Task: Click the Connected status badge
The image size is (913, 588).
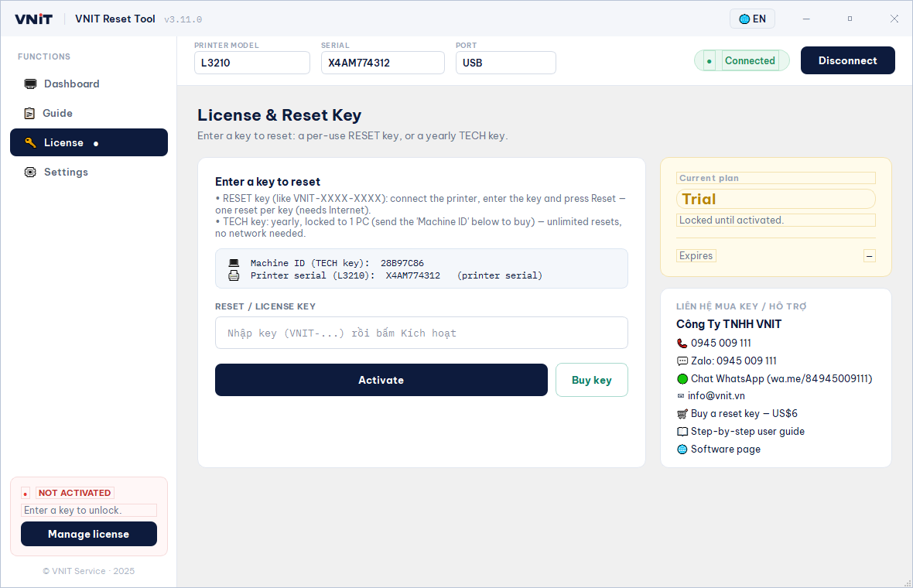Action: [742, 61]
